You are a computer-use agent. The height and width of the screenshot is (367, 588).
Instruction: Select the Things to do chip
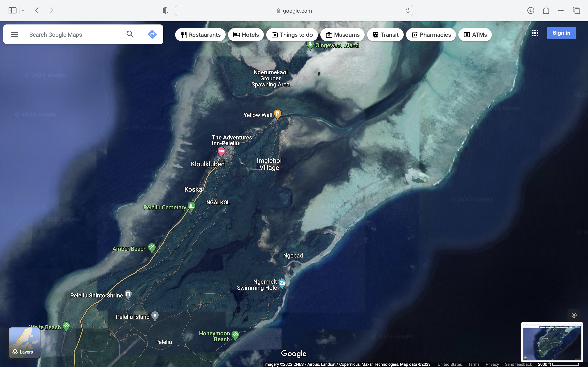pyautogui.click(x=292, y=35)
